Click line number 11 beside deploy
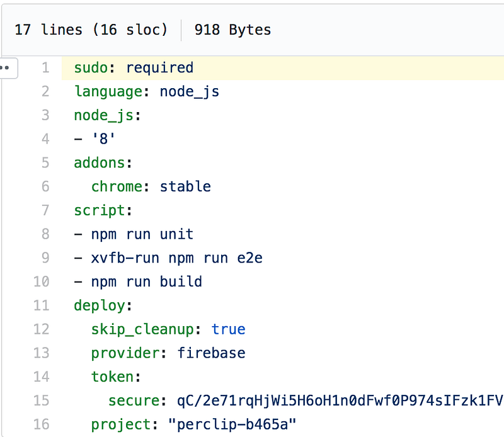The height and width of the screenshot is (437, 504). [x=42, y=305]
